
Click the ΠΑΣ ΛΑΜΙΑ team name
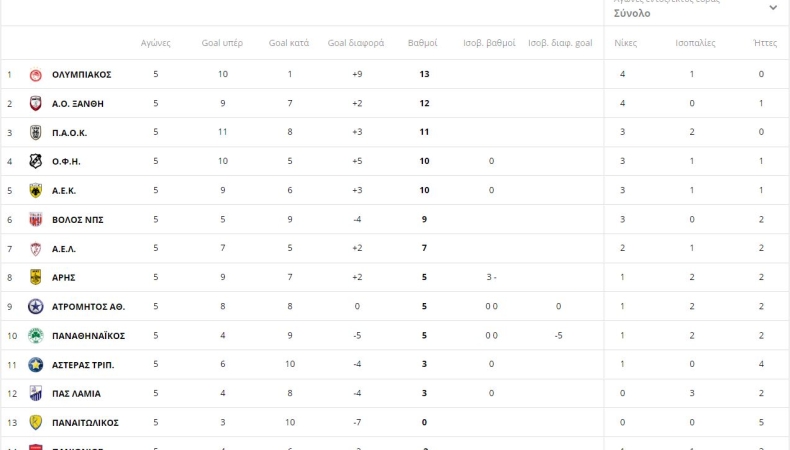coord(76,393)
